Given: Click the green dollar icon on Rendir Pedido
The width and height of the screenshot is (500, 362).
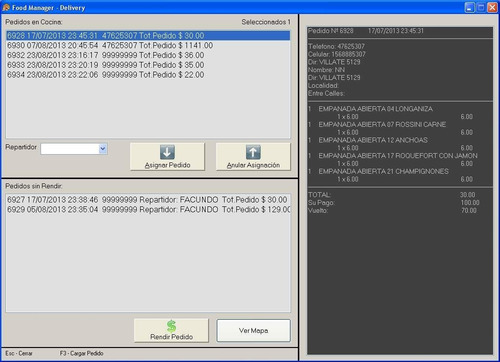Looking at the screenshot, I should pyautogui.click(x=171, y=326).
